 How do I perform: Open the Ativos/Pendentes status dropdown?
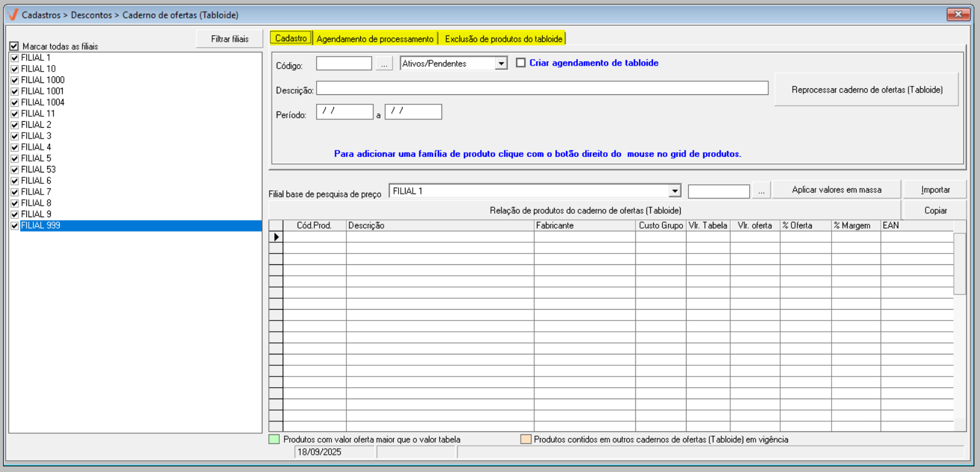pos(501,64)
